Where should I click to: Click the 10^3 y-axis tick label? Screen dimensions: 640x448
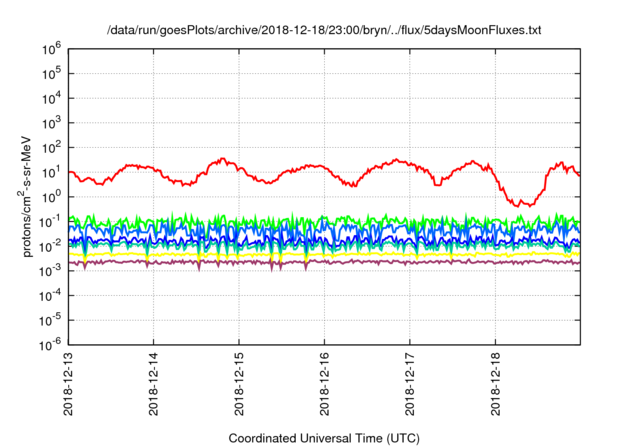[51, 124]
